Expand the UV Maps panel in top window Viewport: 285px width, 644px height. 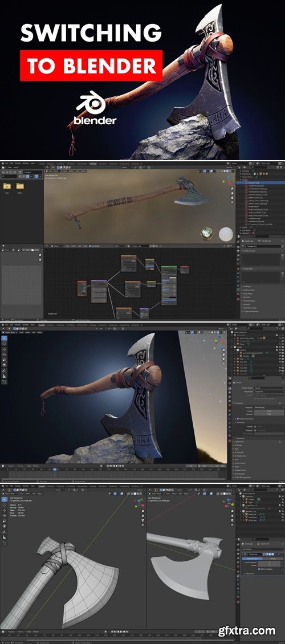(247, 286)
